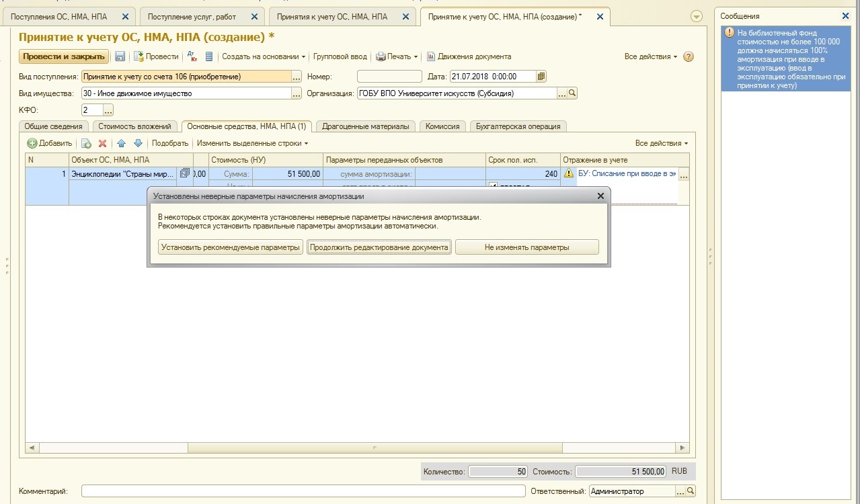Click the Комментарий input field
The width and height of the screenshot is (860, 504).
pos(303,491)
